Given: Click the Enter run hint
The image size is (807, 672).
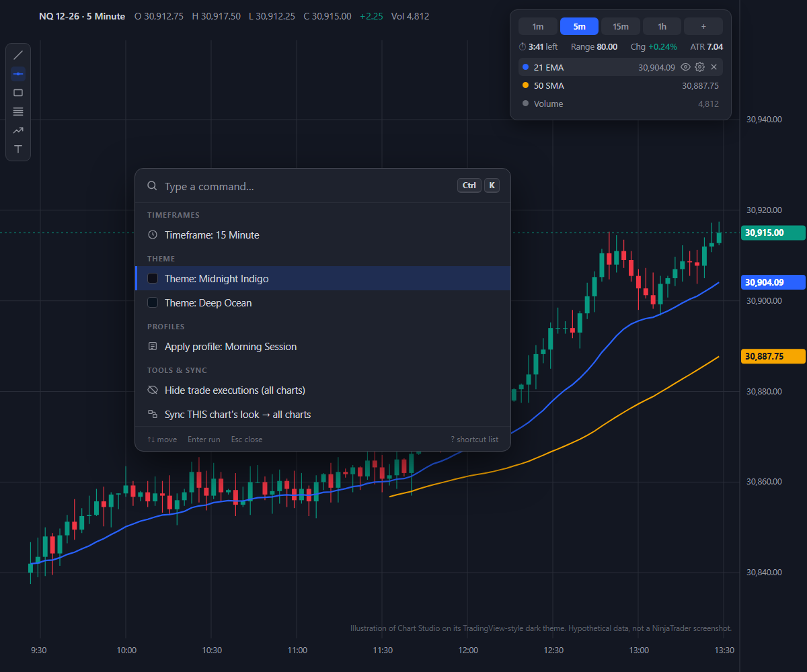Looking at the screenshot, I should pyautogui.click(x=204, y=439).
